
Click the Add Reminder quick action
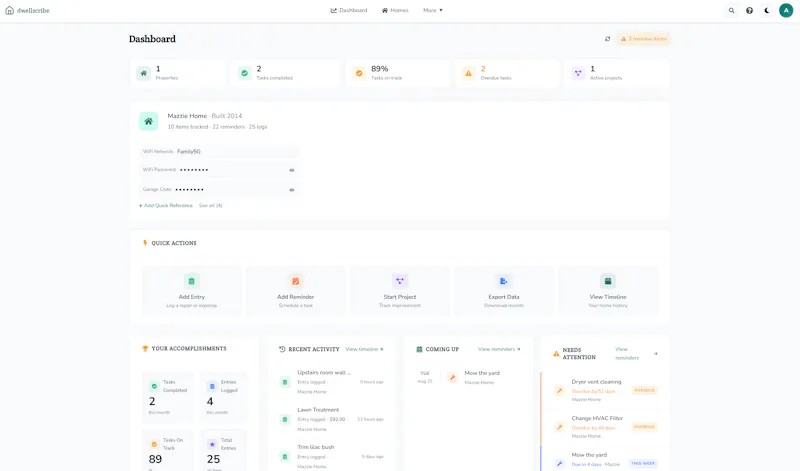coord(295,290)
